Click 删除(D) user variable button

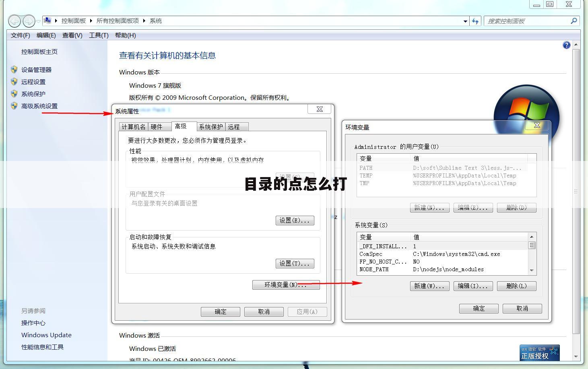pyautogui.click(x=517, y=208)
